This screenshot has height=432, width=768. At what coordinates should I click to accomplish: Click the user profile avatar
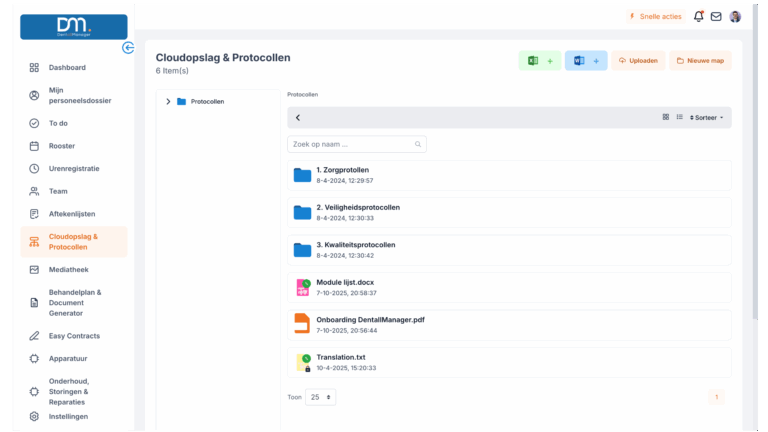(735, 17)
